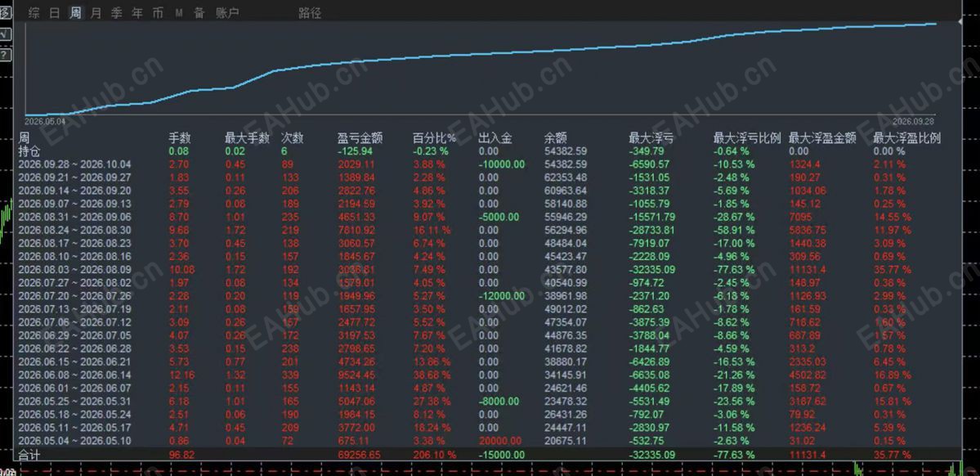Open the 备 tab
This screenshot has width=980, height=476.
(199, 12)
